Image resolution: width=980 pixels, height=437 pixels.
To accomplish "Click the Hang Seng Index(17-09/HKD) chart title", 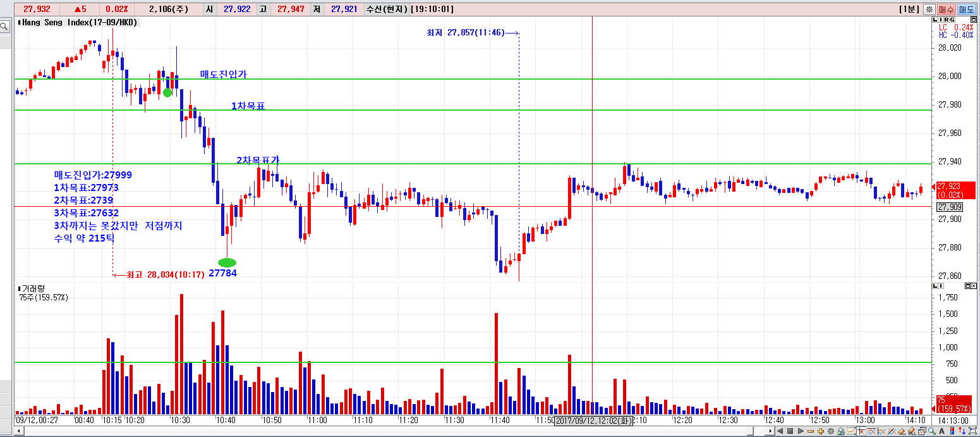I will pyautogui.click(x=80, y=22).
